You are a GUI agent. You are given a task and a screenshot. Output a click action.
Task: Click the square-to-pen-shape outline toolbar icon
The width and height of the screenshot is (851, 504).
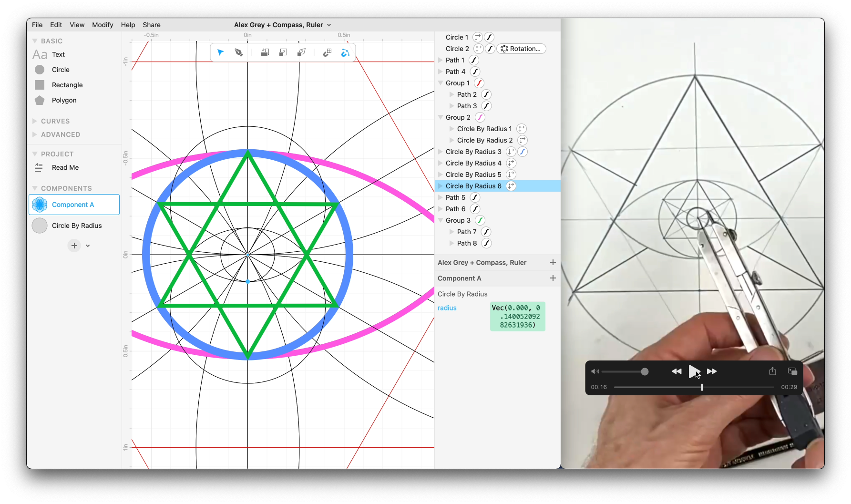coord(301,52)
